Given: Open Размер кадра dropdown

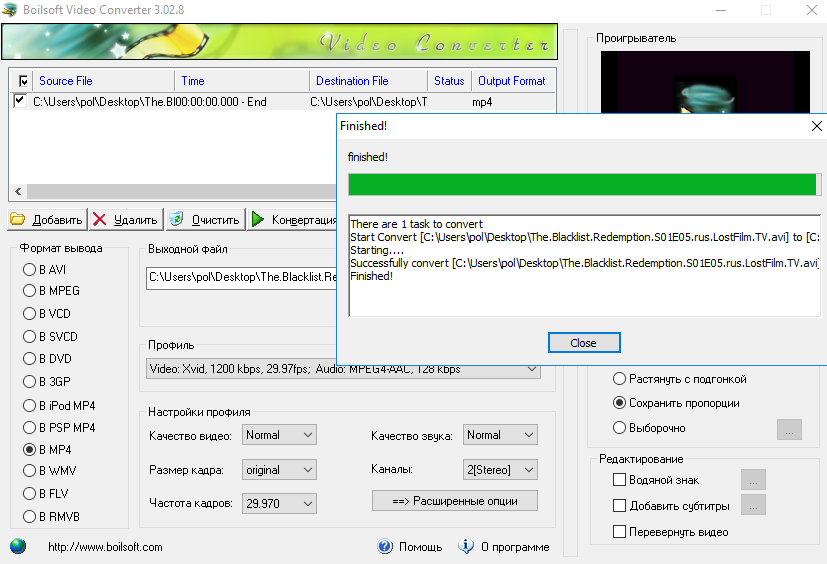Looking at the screenshot, I should point(279,470).
